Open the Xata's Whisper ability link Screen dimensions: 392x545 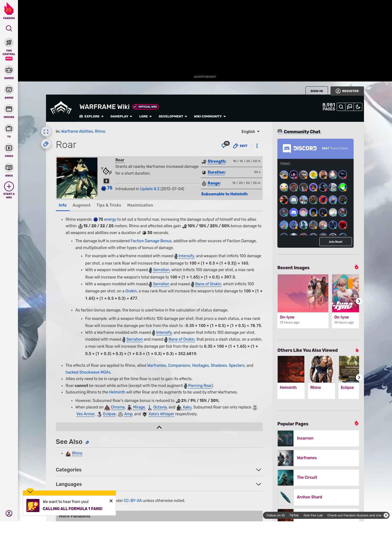tap(161, 414)
